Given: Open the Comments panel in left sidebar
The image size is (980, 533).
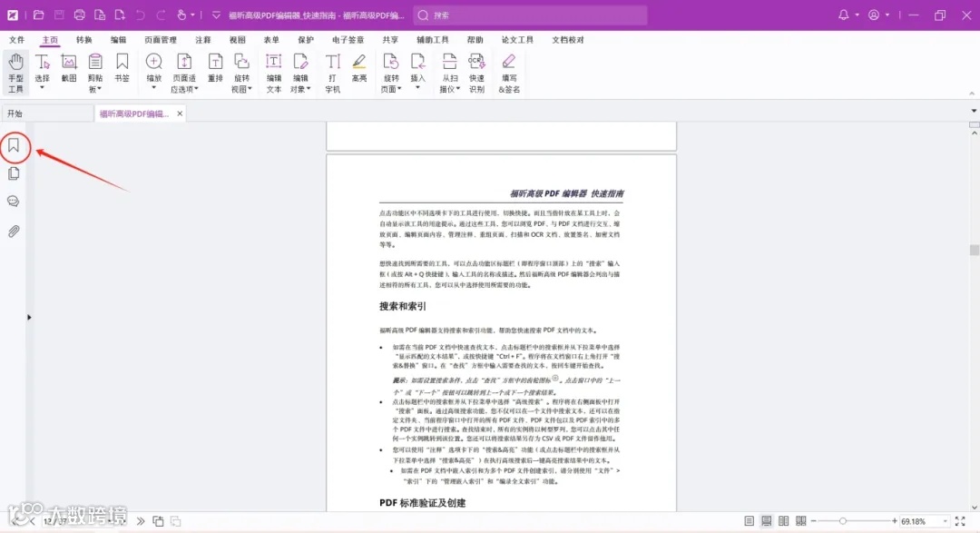Looking at the screenshot, I should click(14, 202).
